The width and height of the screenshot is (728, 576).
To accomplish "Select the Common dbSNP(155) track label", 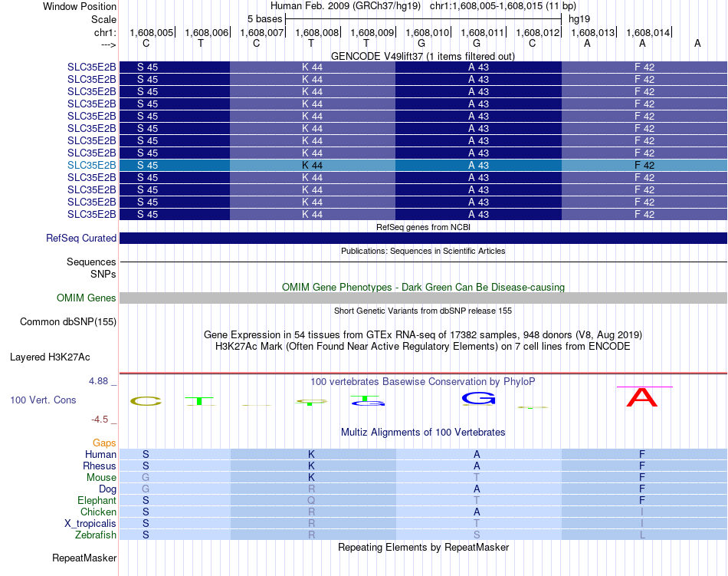I will [x=67, y=321].
